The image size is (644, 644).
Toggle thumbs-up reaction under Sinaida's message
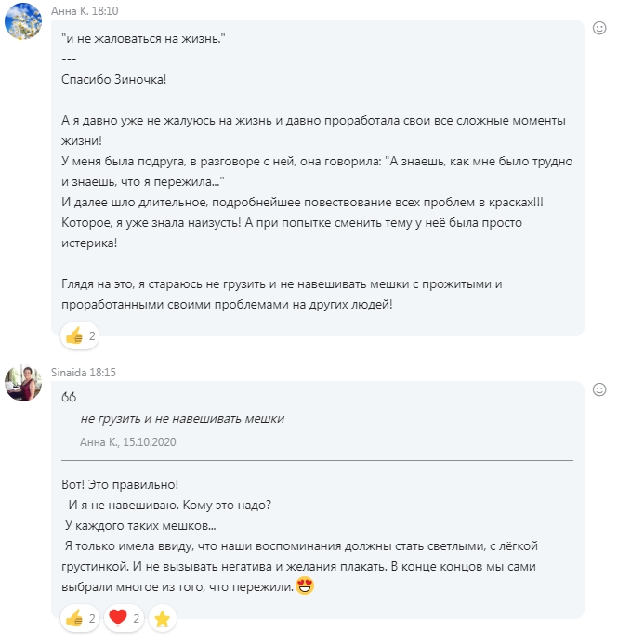(x=79, y=618)
